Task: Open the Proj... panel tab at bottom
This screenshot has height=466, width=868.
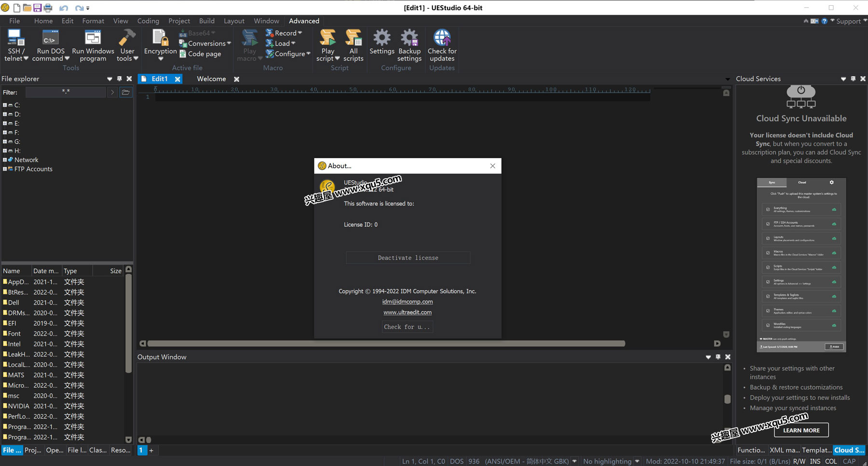Action: [33, 450]
